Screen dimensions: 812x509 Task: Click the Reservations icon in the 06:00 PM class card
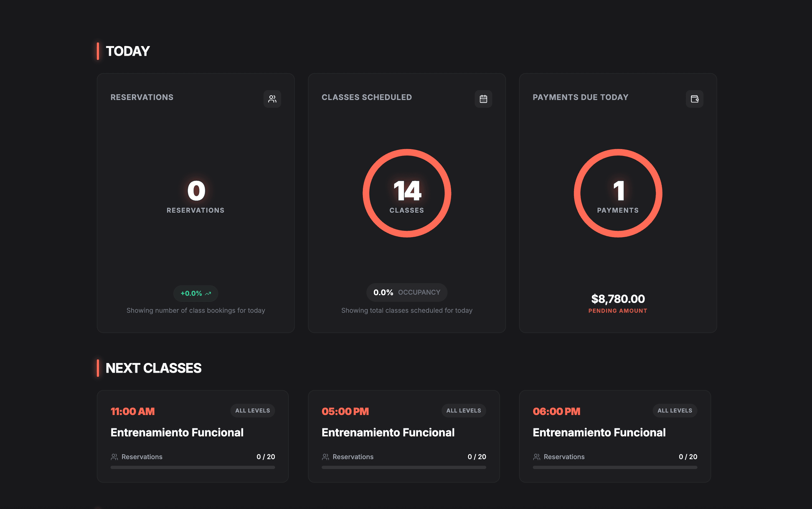point(536,457)
